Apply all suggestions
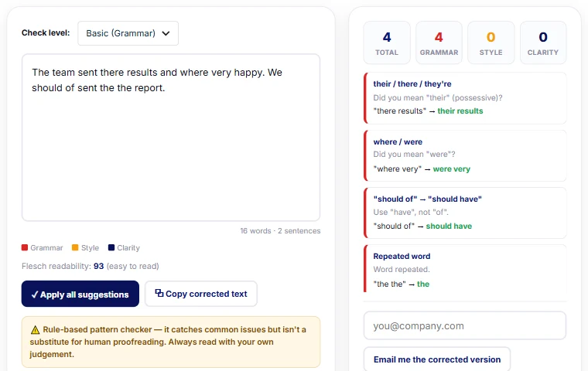This screenshot has height=371, width=588. coord(80,294)
